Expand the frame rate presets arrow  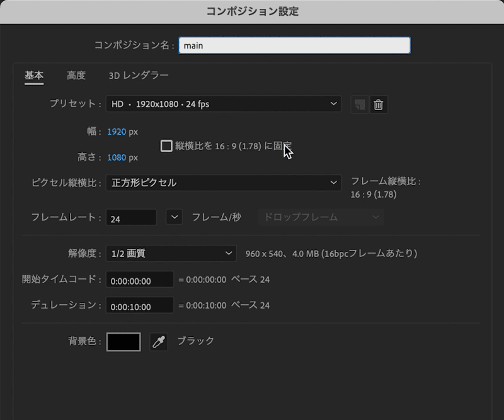pyautogui.click(x=175, y=217)
